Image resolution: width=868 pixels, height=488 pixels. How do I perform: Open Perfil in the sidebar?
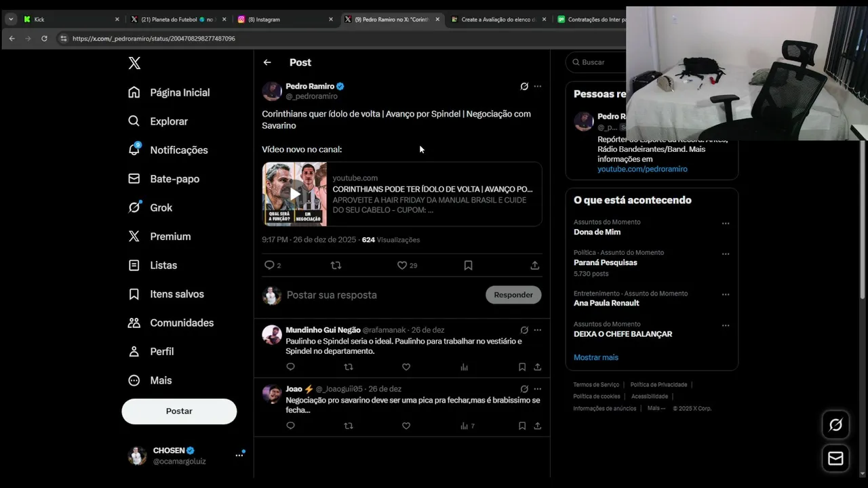pyautogui.click(x=151, y=352)
